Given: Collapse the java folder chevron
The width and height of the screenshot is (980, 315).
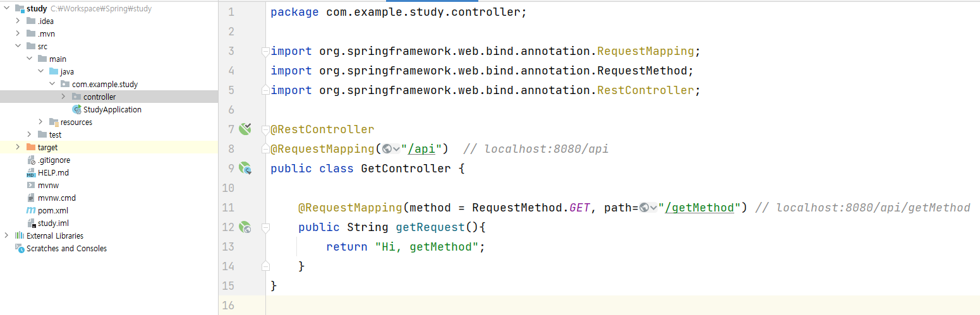Looking at the screenshot, I should (x=41, y=72).
